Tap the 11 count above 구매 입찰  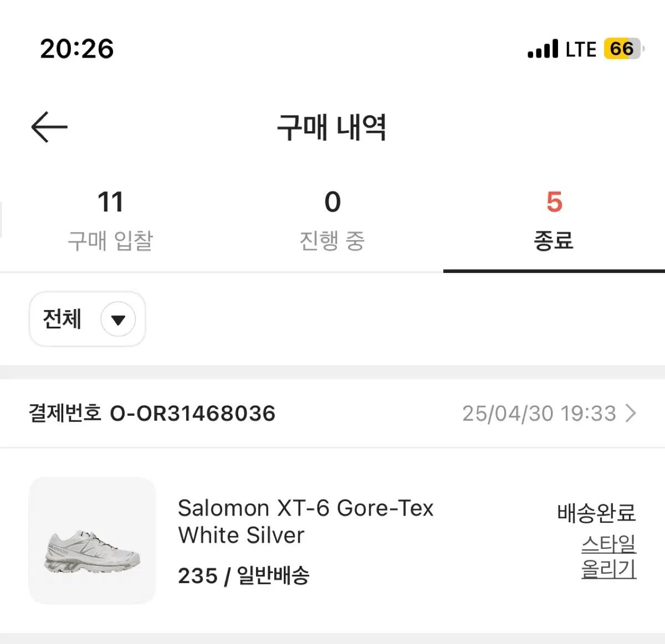pyautogui.click(x=110, y=202)
